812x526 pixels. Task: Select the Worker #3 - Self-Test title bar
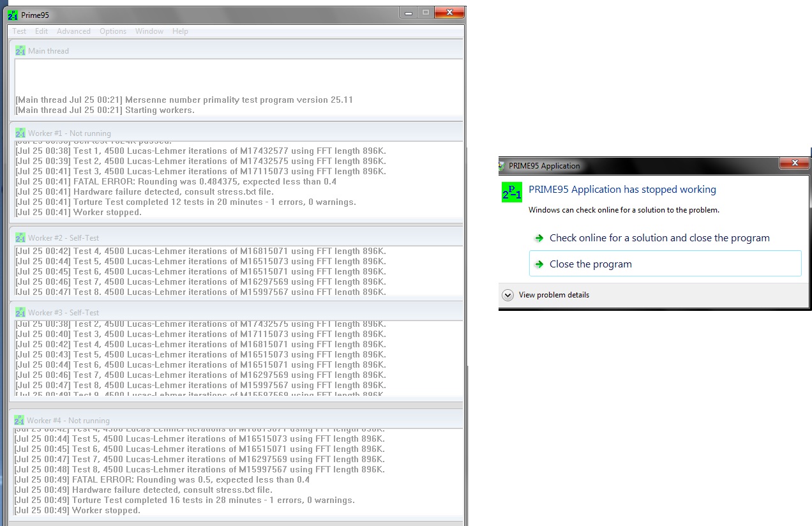(236, 312)
